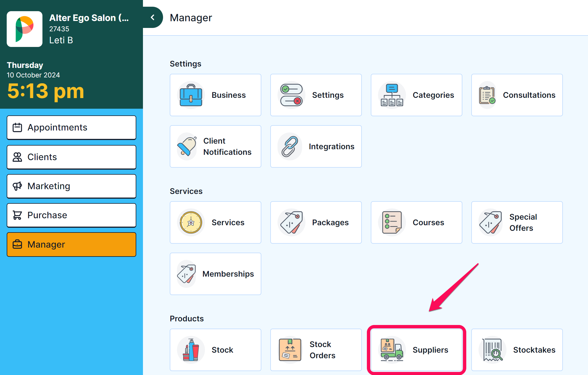Click the Stock Orders box icon
The image size is (588, 375).
point(290,350)
